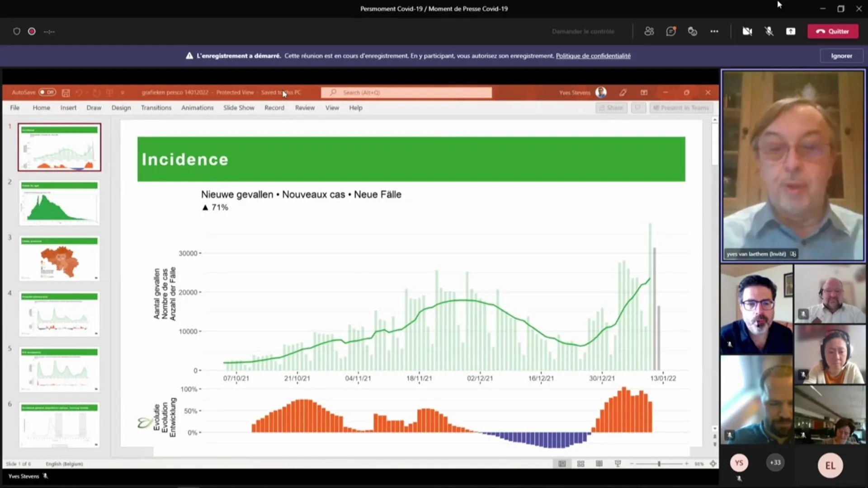Switch to Slide Sorter view
Image resolution: width=868 pixels, height=488 pixels.
pyautogui.click(x=581, y=464)
